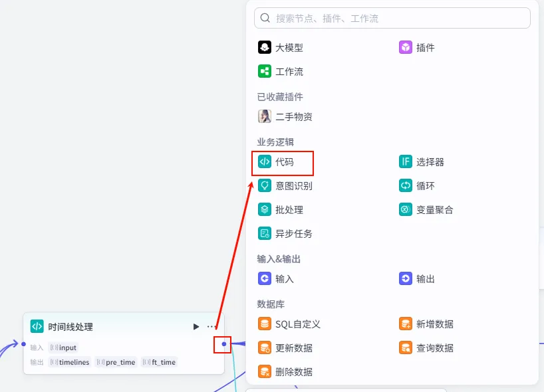Click the 大模型 menu label
544x392 pixels.
pyautogui.click(x=289, y=47)
